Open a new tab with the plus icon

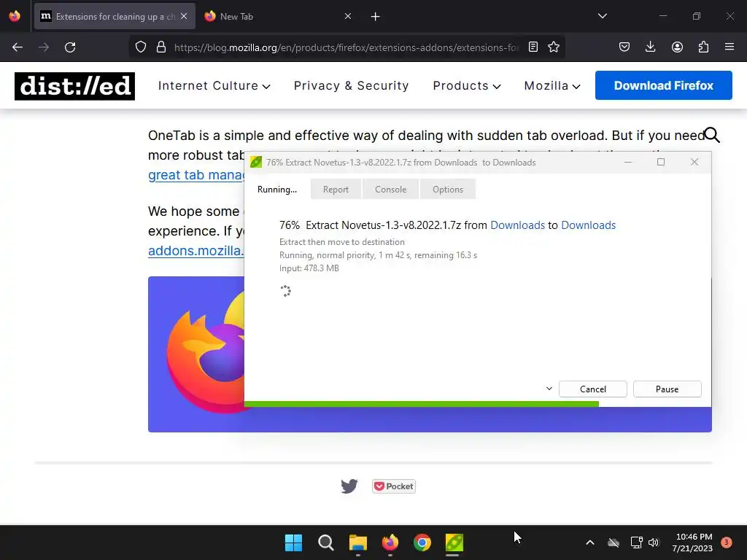tap(376, 17)
